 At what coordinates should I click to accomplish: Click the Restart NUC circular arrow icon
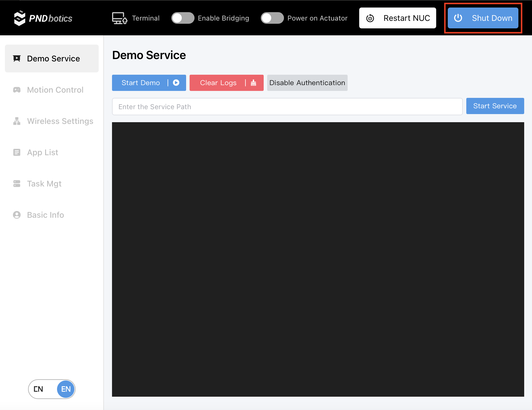370,18
